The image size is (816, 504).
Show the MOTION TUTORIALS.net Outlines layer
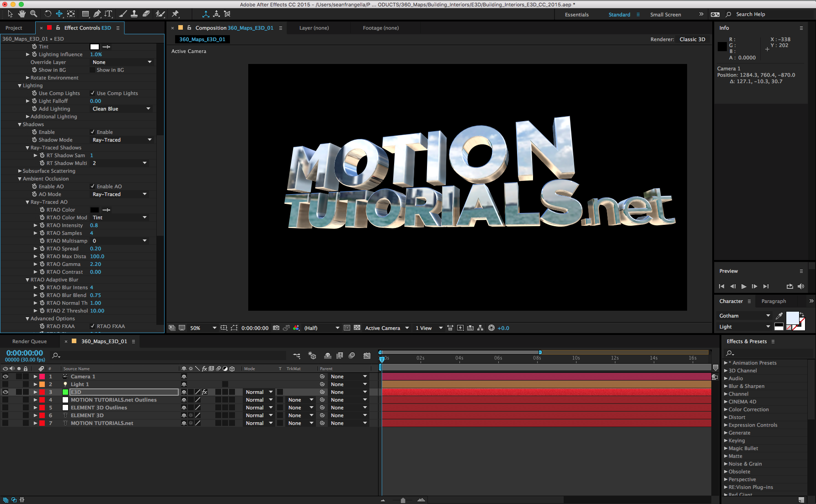click(5, 400)
